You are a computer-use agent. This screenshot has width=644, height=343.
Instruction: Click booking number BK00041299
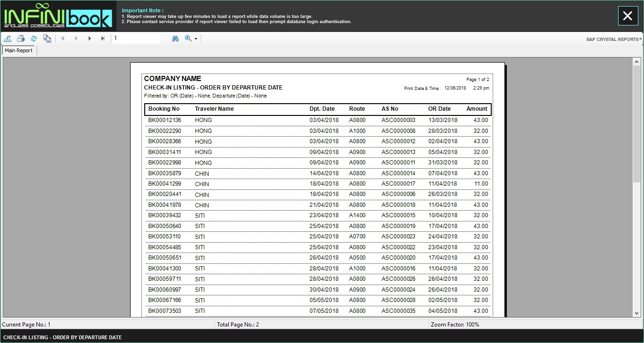(x=165, y=184)
